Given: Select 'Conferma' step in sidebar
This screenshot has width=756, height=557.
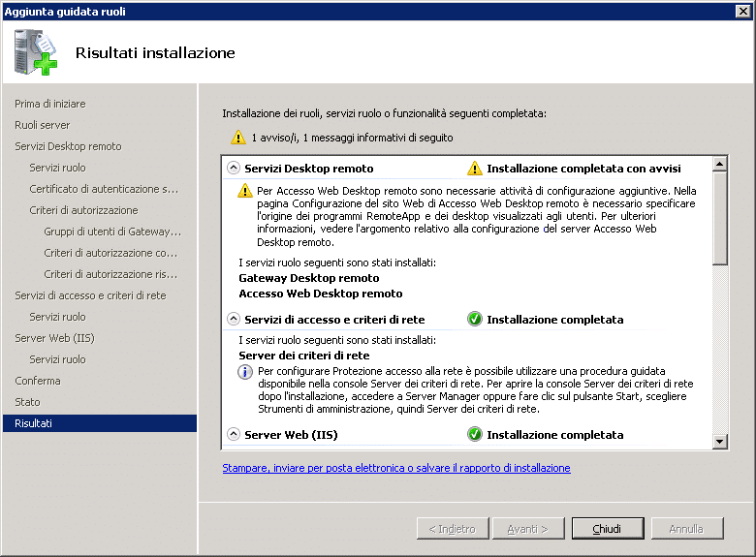Looking at the screenshot, I should coord(38,381).
